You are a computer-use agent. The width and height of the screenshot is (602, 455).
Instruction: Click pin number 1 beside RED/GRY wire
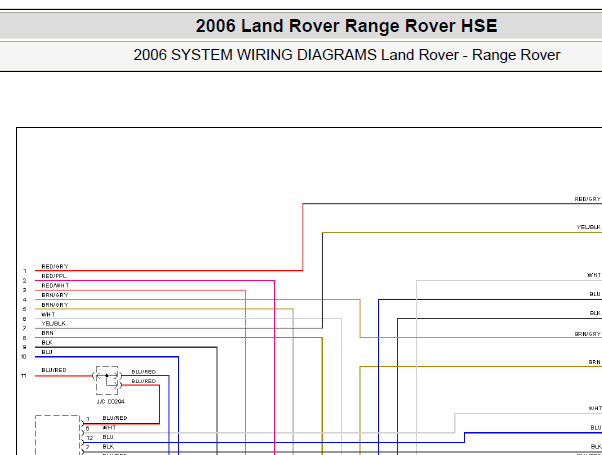(25, 271)
